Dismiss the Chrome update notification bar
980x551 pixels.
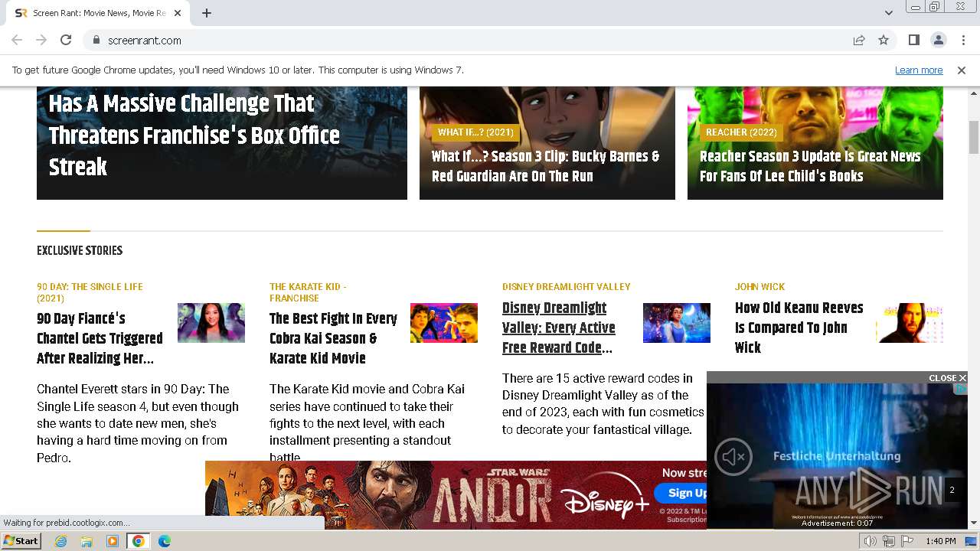962,70
